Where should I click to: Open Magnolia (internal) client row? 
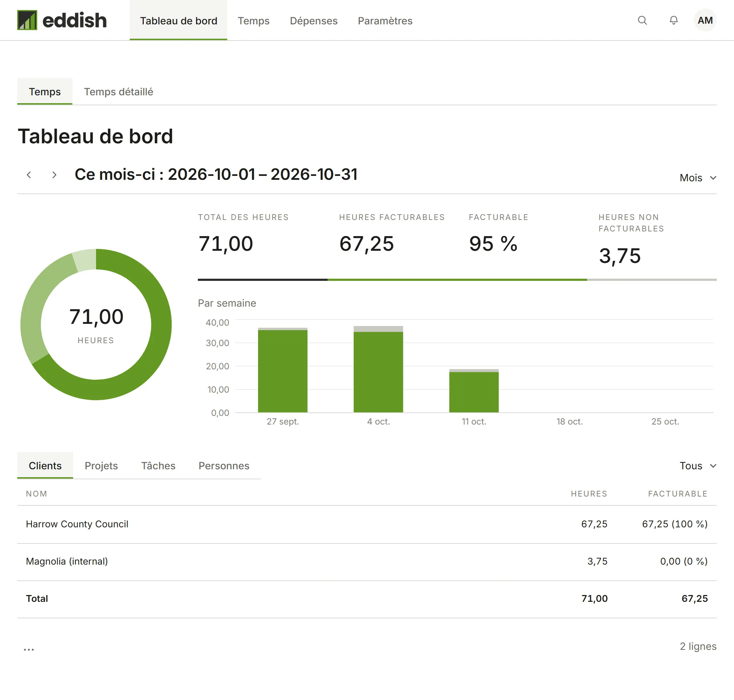tap(367, 562)
